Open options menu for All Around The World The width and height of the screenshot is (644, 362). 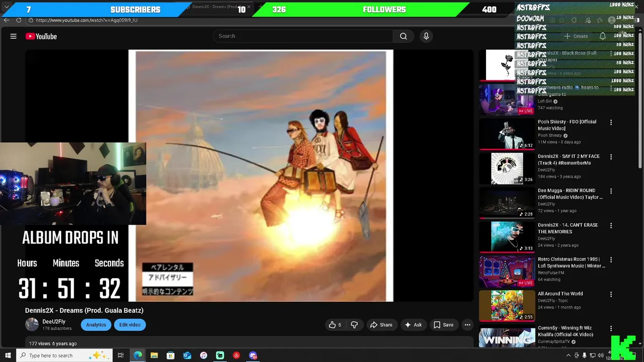click(x=611, y=295)
